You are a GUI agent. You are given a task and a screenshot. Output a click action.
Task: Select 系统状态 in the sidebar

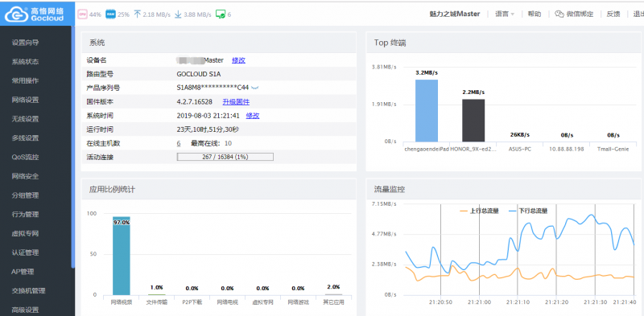click(x=26, y=62)
